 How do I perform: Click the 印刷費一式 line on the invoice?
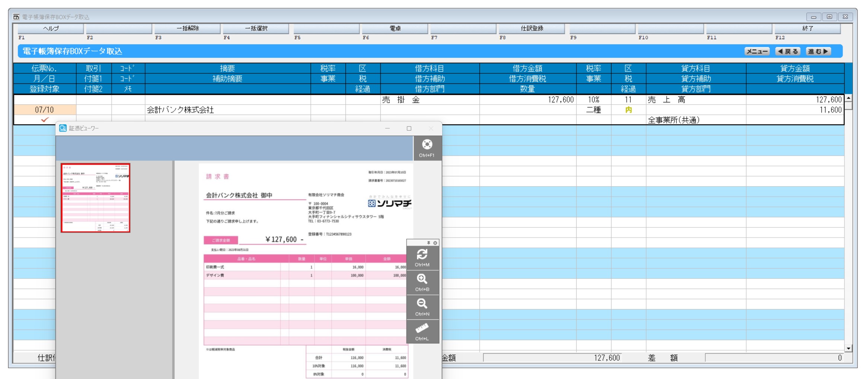click(x=305, y=267)
